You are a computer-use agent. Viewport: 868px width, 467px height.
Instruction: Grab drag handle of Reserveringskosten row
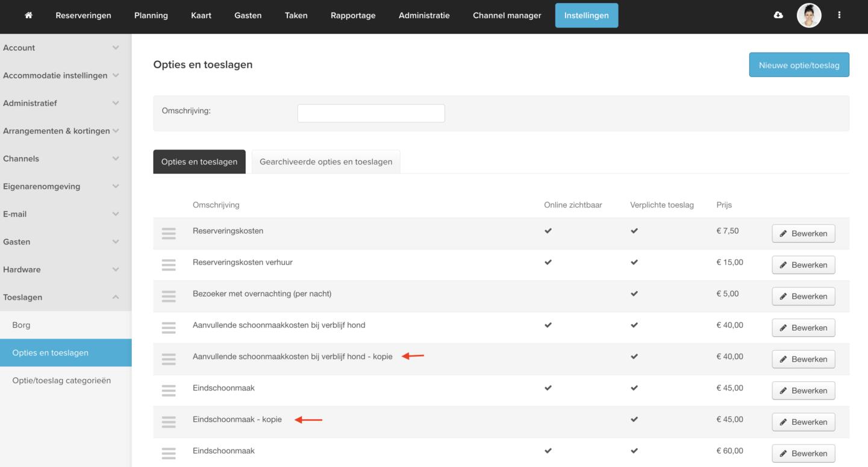click(169, 234)
